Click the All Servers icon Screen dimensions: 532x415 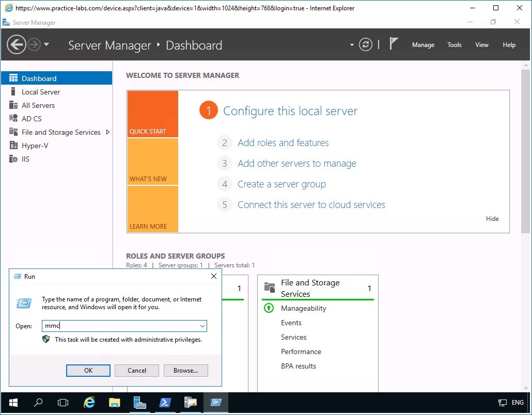pyautogui.click(x=13, y=105)
